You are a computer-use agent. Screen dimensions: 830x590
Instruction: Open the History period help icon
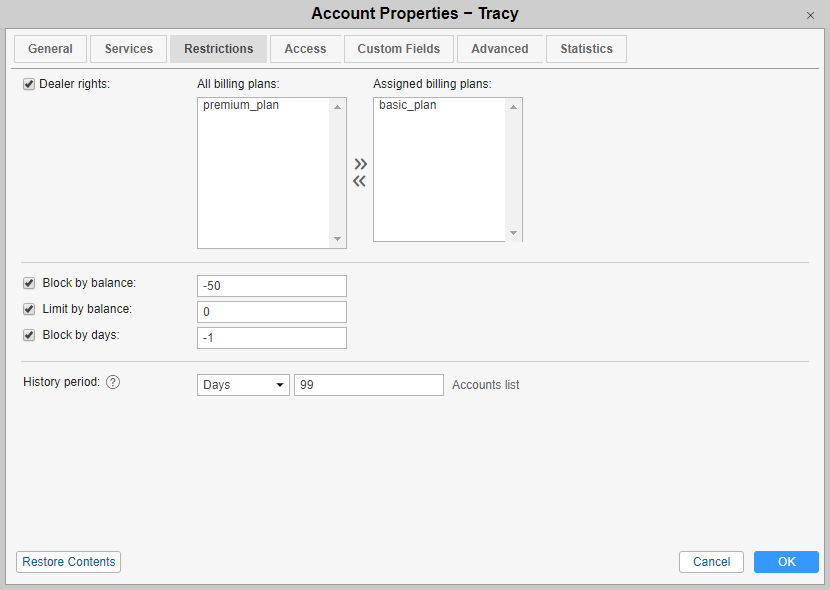[x=113, y=382]
